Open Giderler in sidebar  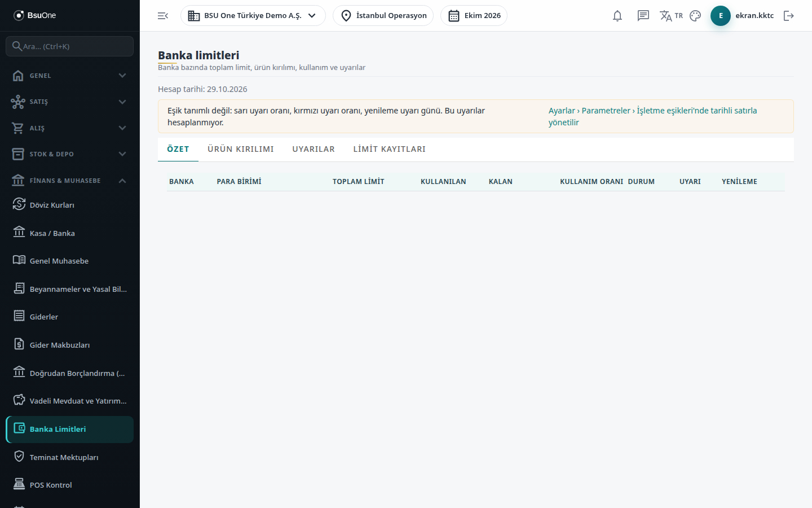70,317
